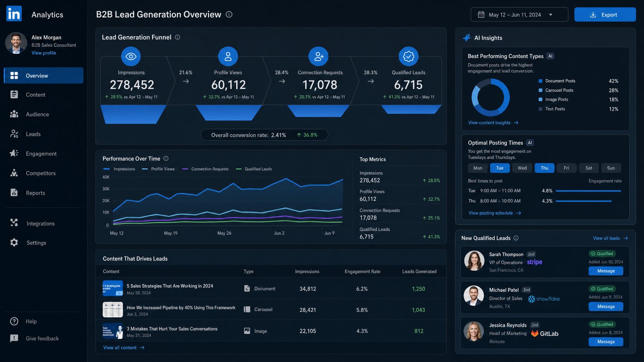Click info icon beside Lead Generation Funnel
The image size is (644, 362).
point(178,37)
